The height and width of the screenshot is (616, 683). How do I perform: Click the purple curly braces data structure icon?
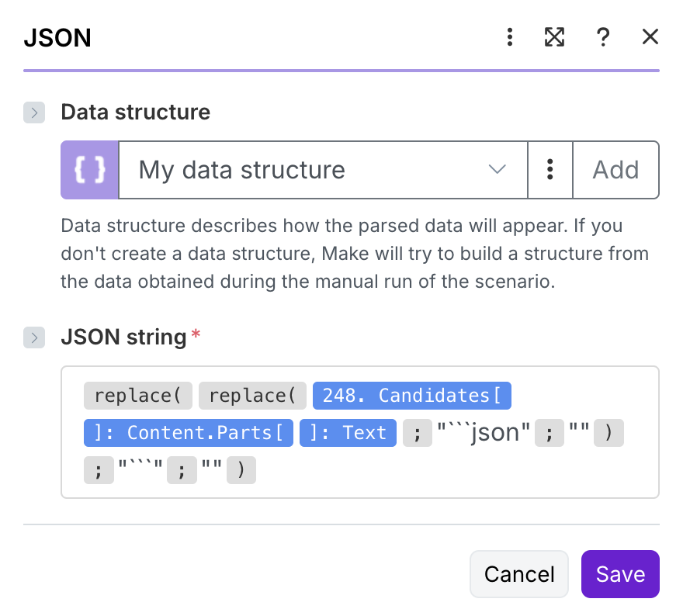[89, 170]
